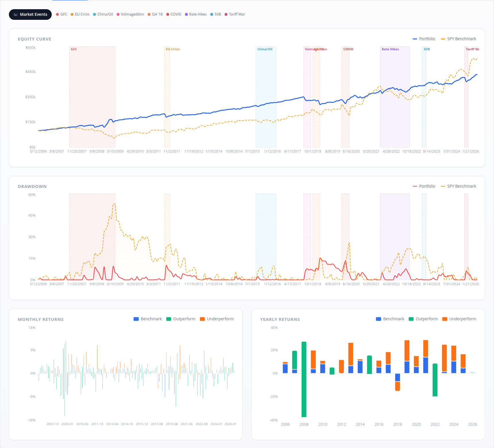Click the 60% axis label in Drawdown chart
Viewport: 494px width, 448px height.
(32, 195)
